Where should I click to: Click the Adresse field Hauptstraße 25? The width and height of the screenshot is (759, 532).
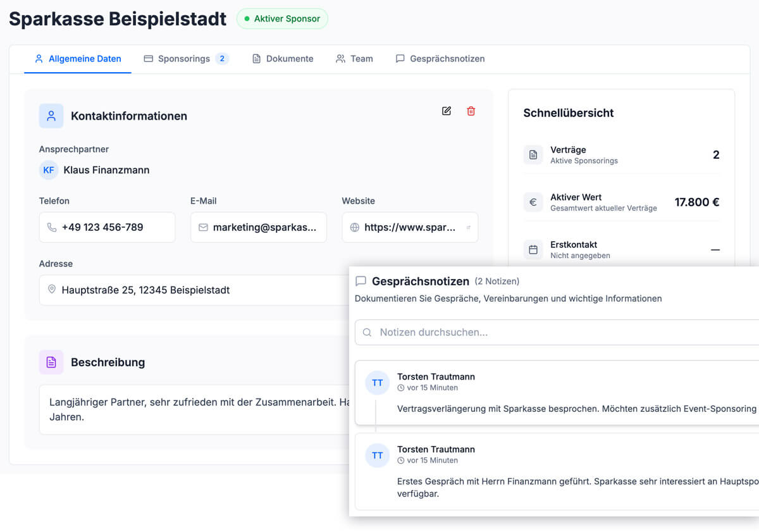point(194,290)
